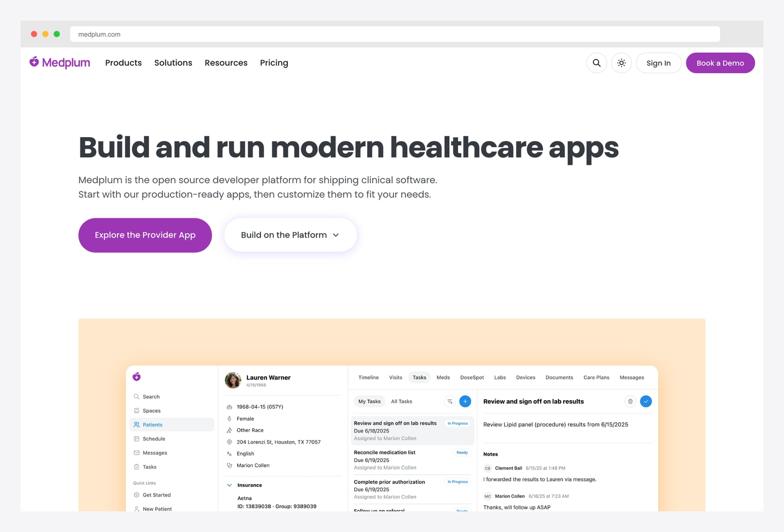Open Review and sign off on lab results task
Screen dimensions: 784x532
[x=412, y=430]
